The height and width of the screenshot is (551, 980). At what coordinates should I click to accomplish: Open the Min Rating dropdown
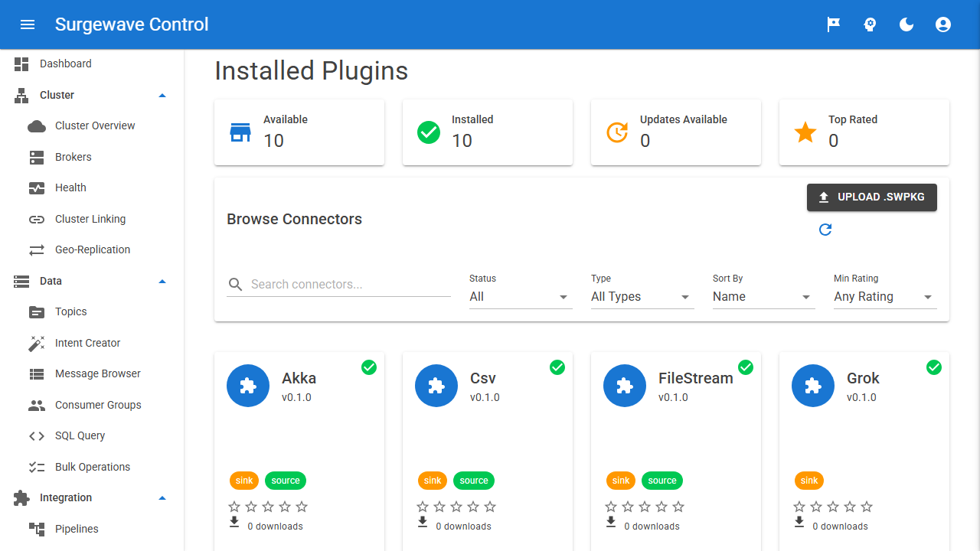[x=885, y=297]
